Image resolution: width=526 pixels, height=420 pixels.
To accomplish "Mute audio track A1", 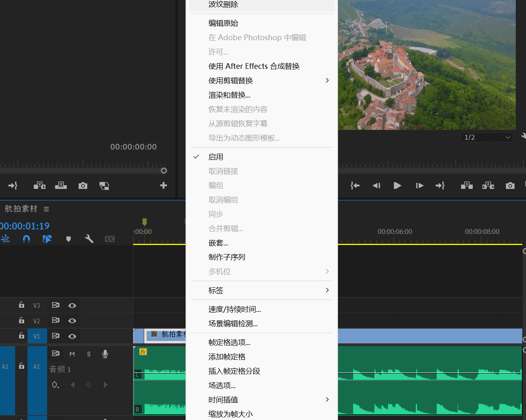I will coord(72,354).
